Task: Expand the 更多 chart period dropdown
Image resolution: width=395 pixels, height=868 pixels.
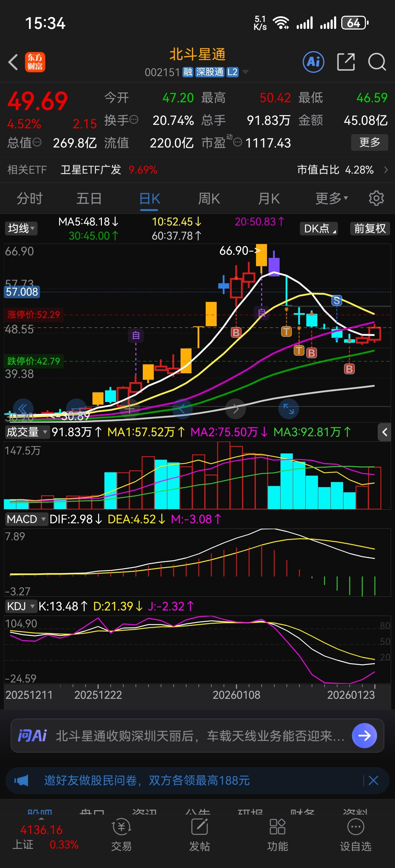Action: [332, 198]
